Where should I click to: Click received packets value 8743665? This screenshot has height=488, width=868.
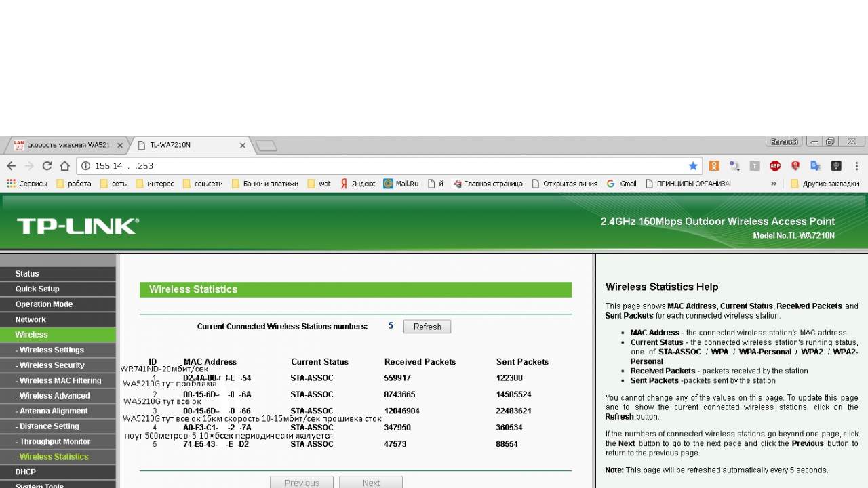tap(399, 394)
